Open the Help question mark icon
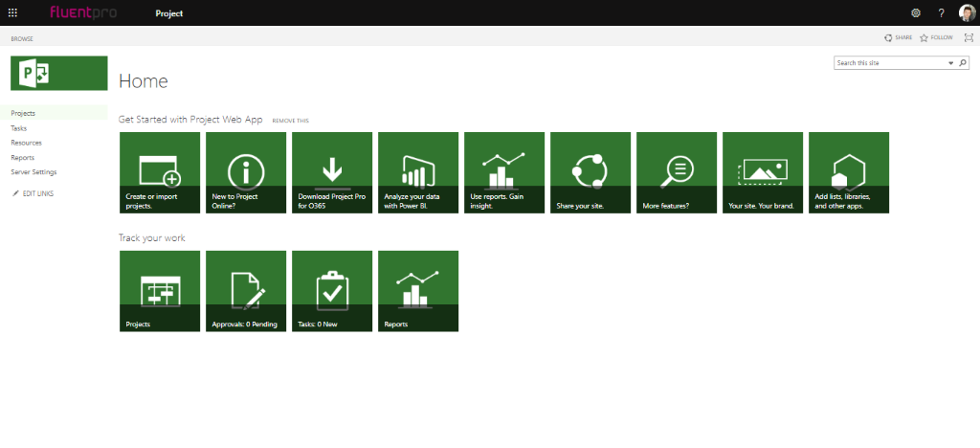The image size is (980, 448). point(942,12)
